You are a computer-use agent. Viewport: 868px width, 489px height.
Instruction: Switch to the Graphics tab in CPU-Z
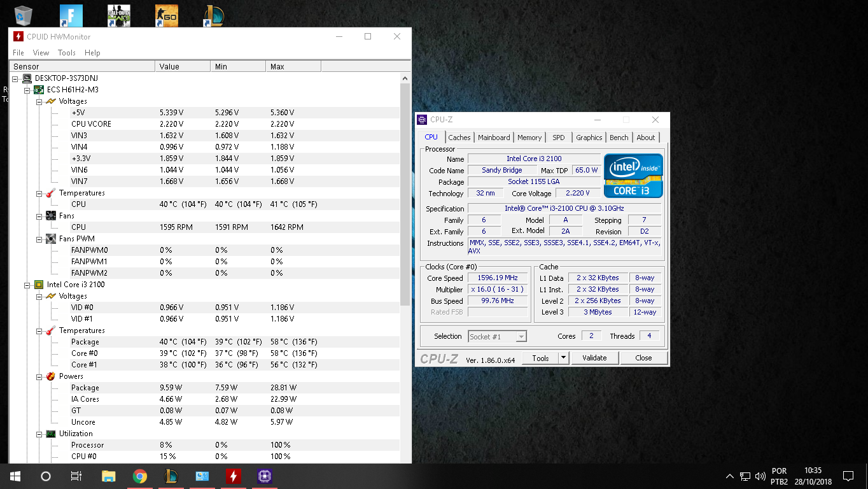589,138
